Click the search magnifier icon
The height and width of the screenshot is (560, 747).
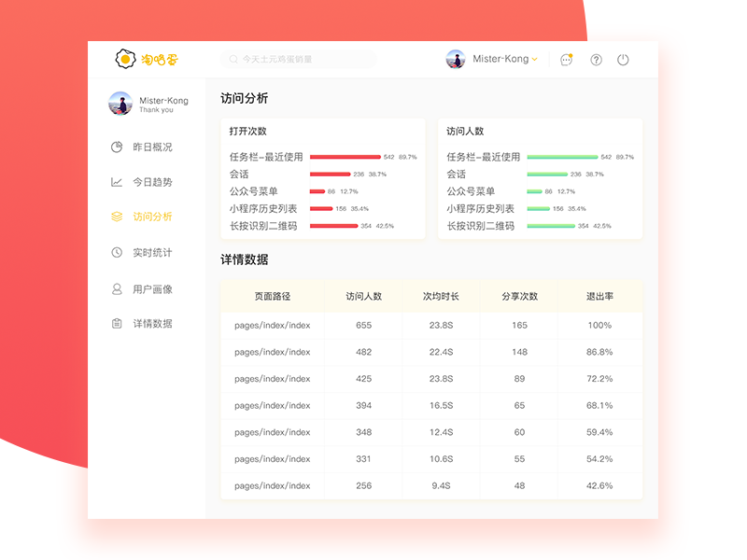(x=233, y=59)
